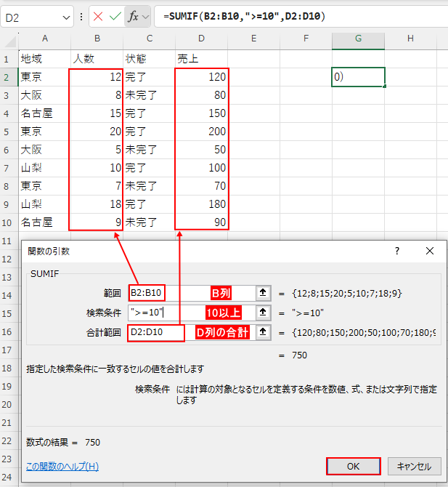
Task: Click the cancel (X) icon in formula bar
Action: point(97,17)
